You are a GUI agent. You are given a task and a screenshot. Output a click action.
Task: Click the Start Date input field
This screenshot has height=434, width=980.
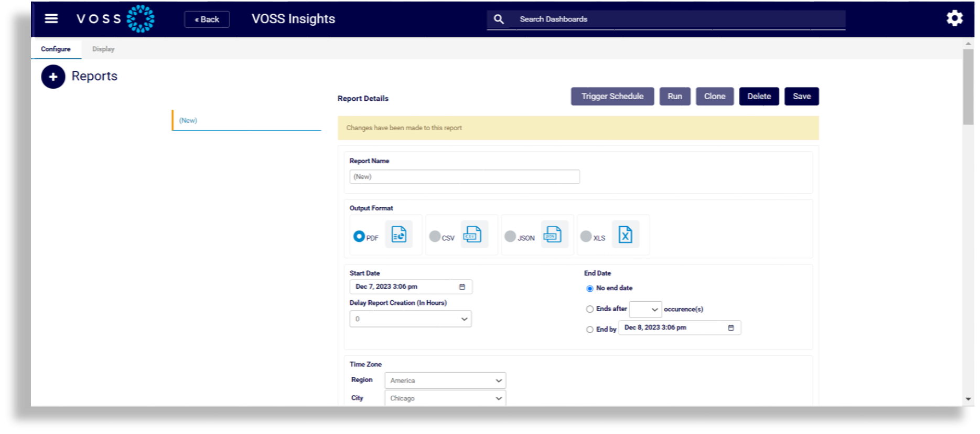pos(411,287)
